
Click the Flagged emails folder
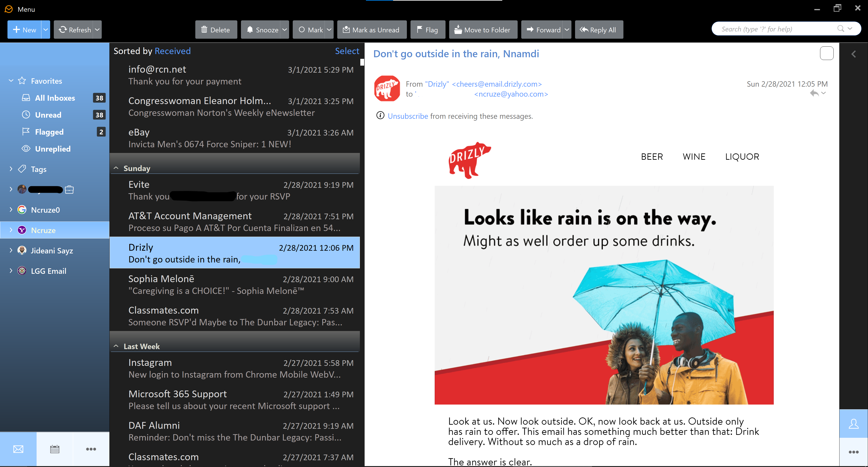tap(49, 131)
